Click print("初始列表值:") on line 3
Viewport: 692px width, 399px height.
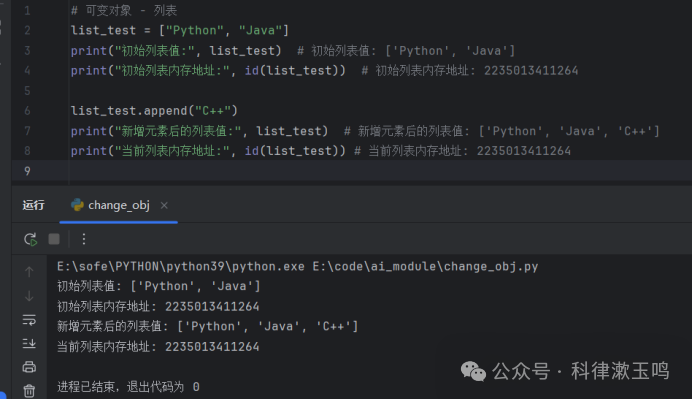tap(176, 51)
